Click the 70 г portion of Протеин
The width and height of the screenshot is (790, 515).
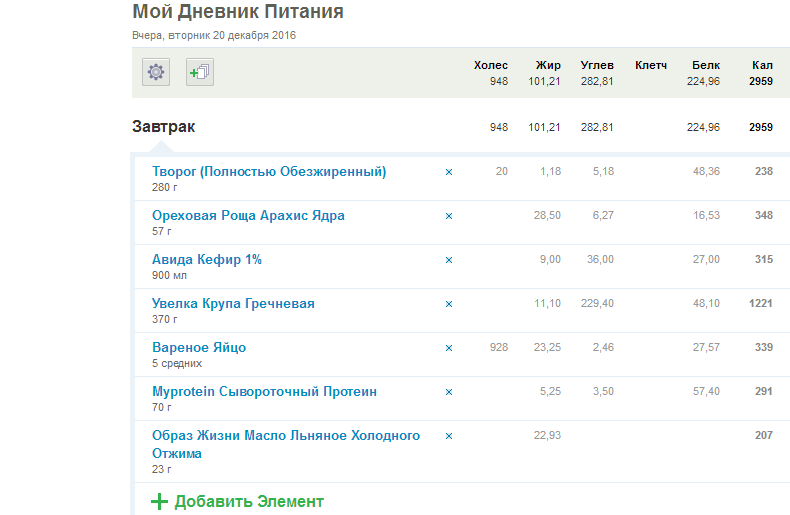pos(162,407)
